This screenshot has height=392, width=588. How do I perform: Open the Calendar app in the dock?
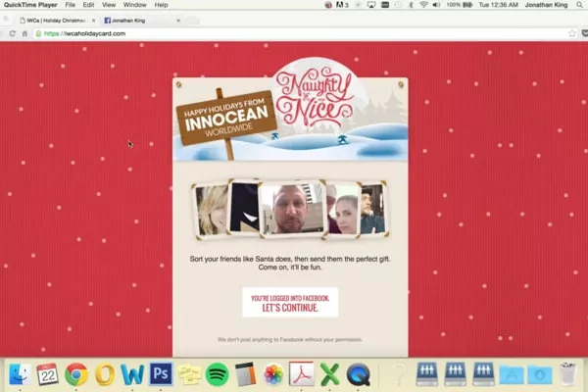pyautogui.click(x=48, y=373)
